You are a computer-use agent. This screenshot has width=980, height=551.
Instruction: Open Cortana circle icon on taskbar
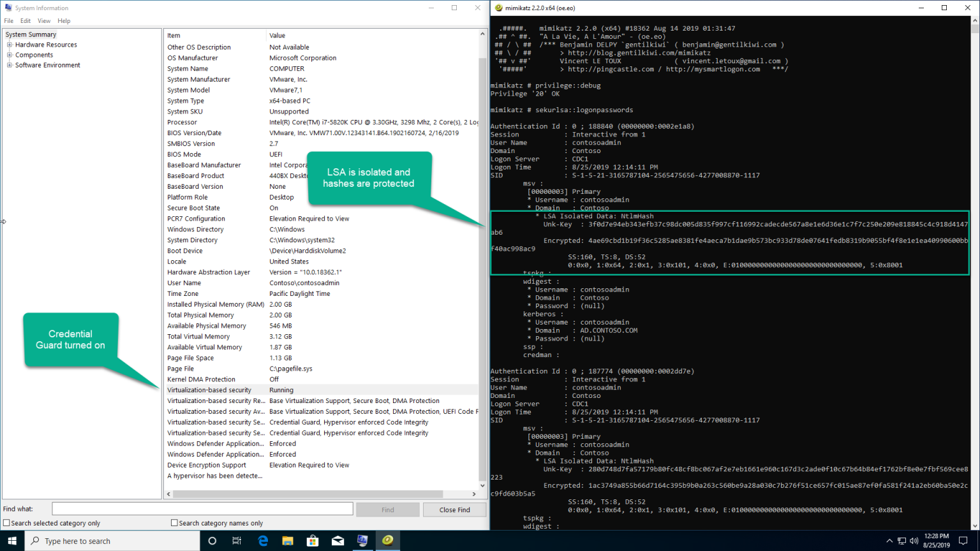212,541
